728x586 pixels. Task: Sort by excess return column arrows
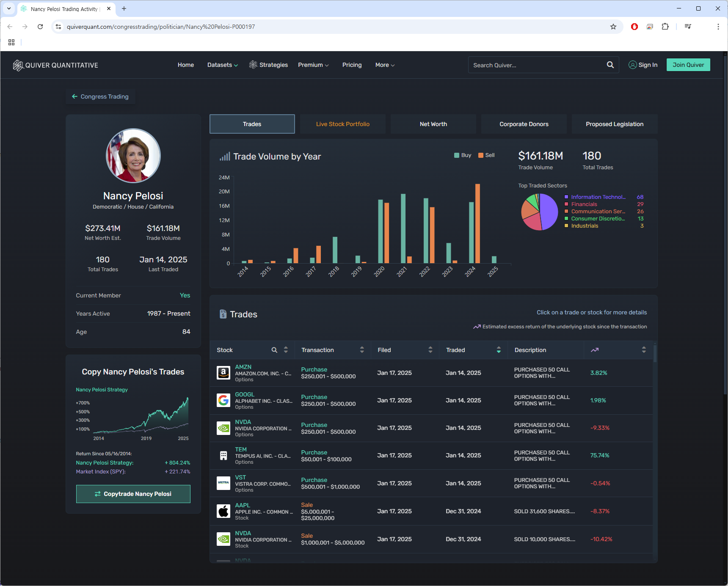click(x=644, y=350)
